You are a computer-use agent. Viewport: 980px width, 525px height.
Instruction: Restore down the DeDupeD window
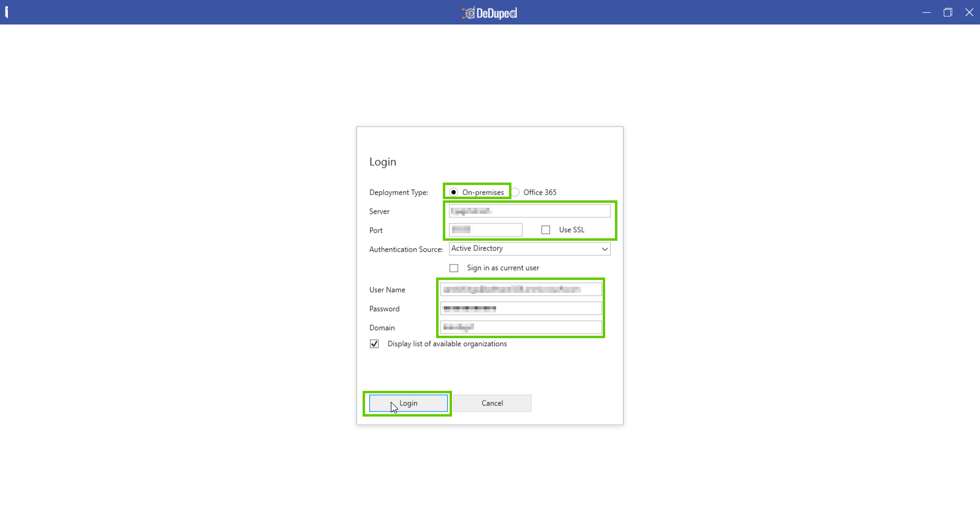948,12
